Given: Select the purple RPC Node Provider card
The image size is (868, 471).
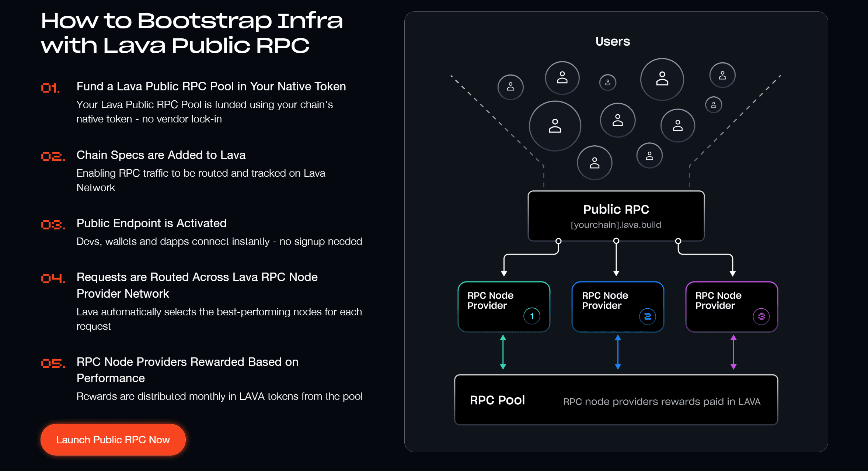Looking at the screenshot, I should [732, 306].
